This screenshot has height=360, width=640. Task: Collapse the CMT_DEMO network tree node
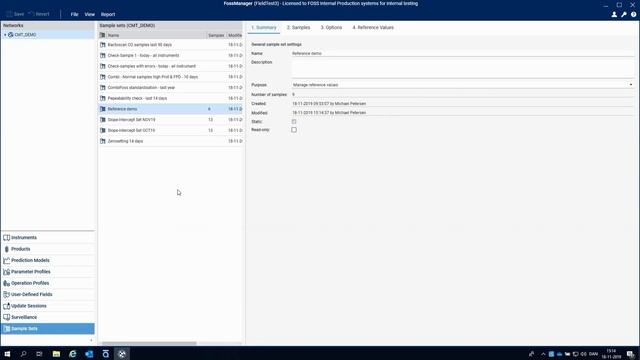(5, 35)
